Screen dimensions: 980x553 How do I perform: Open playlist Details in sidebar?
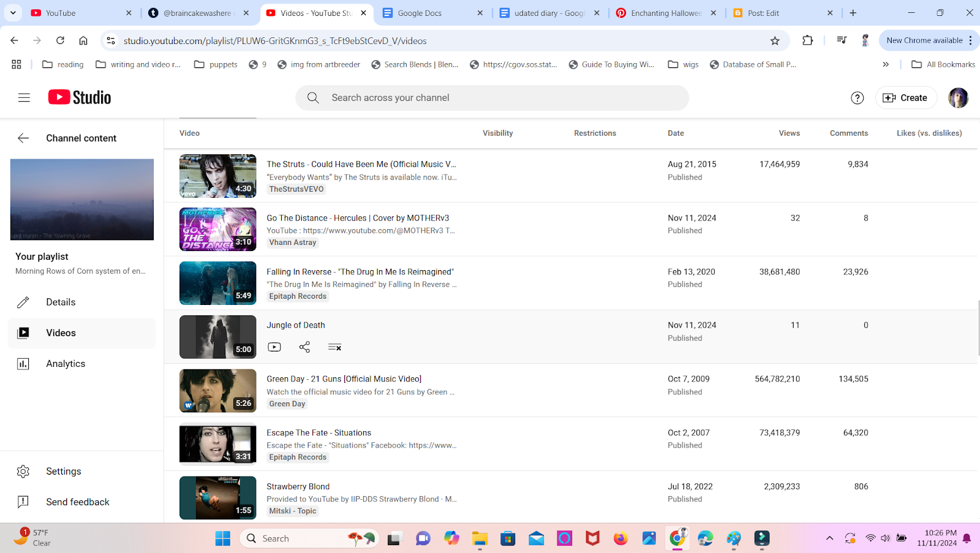81,303
